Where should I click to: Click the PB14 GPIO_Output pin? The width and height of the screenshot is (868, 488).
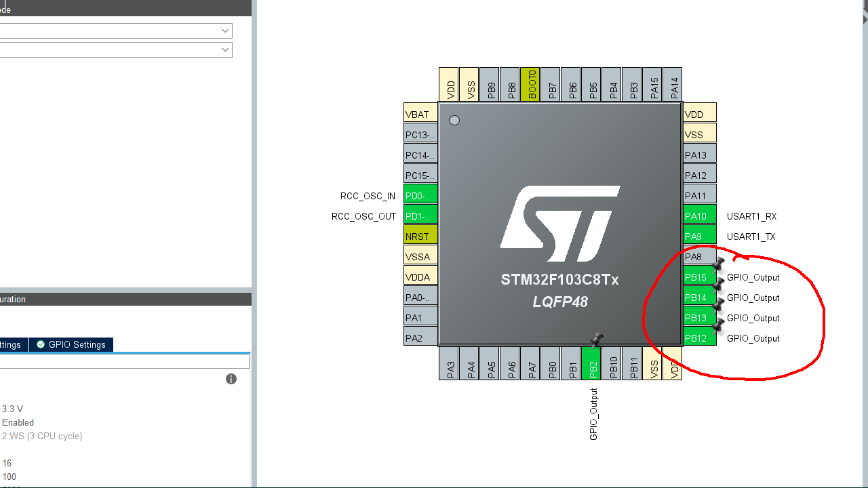pos(696,298)
